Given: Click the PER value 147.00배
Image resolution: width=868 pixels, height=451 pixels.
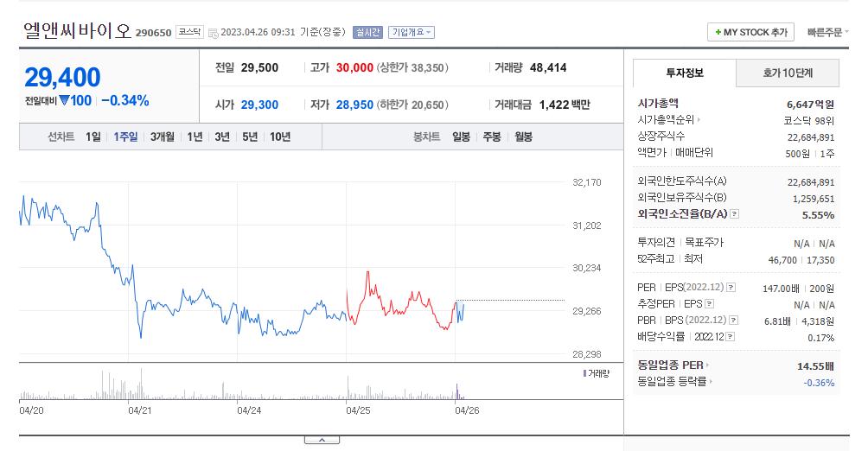Looking at the screenshot, I should pos(781,289).
